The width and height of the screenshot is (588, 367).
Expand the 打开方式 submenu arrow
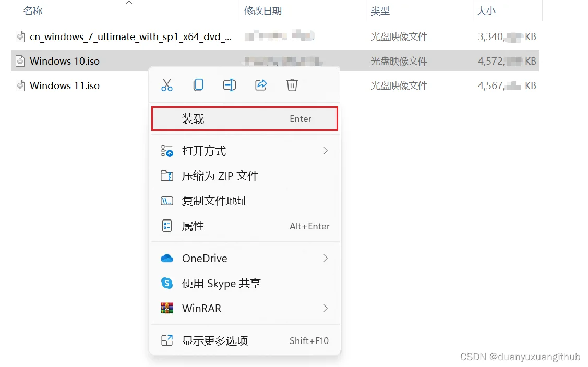point(326,151)
